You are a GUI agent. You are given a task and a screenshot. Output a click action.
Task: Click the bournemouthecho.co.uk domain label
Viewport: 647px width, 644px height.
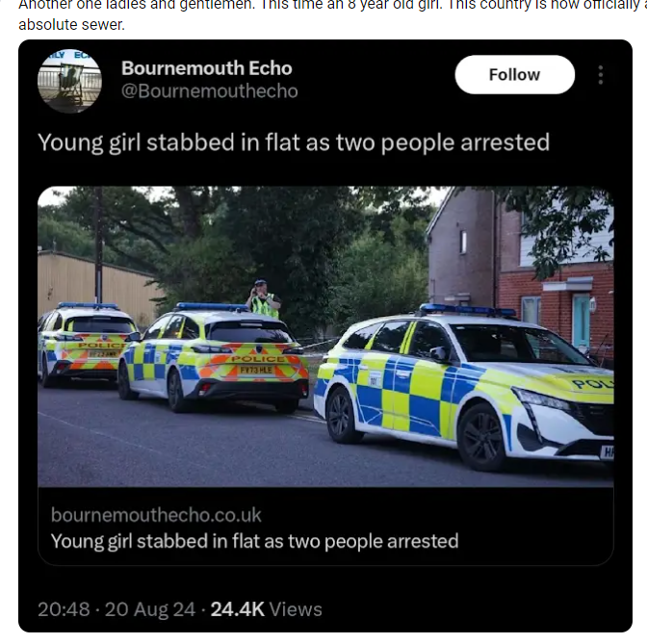156,515
